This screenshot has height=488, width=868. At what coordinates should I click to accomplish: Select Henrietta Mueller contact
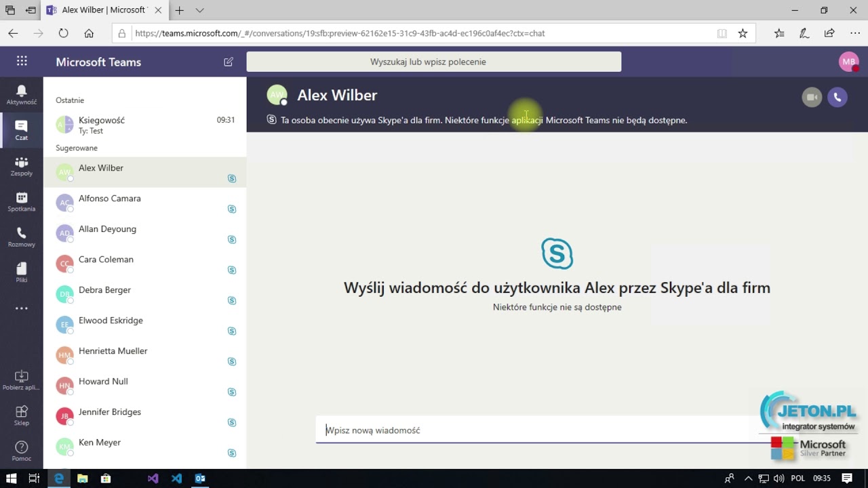click(x=145, y=355)
